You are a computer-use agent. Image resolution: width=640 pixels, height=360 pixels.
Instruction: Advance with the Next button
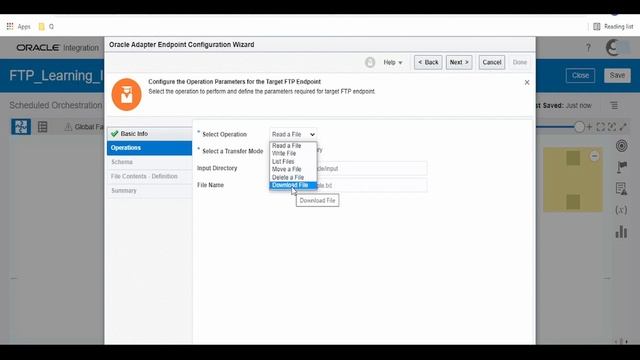click(x=459, y=62)
